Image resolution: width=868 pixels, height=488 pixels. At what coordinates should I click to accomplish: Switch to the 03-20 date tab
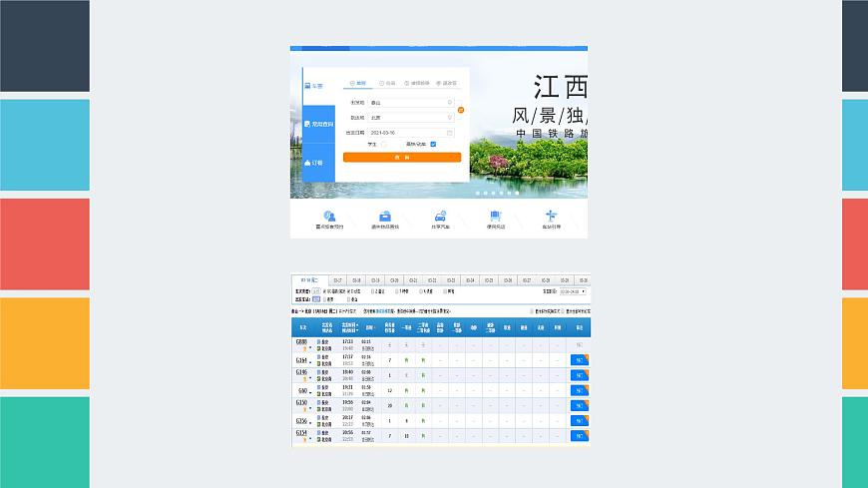[394, 280]
